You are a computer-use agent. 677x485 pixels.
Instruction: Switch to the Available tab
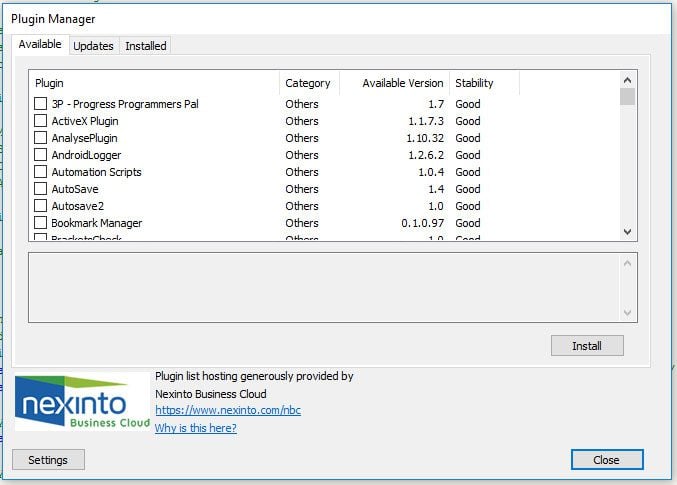[40, 44]
